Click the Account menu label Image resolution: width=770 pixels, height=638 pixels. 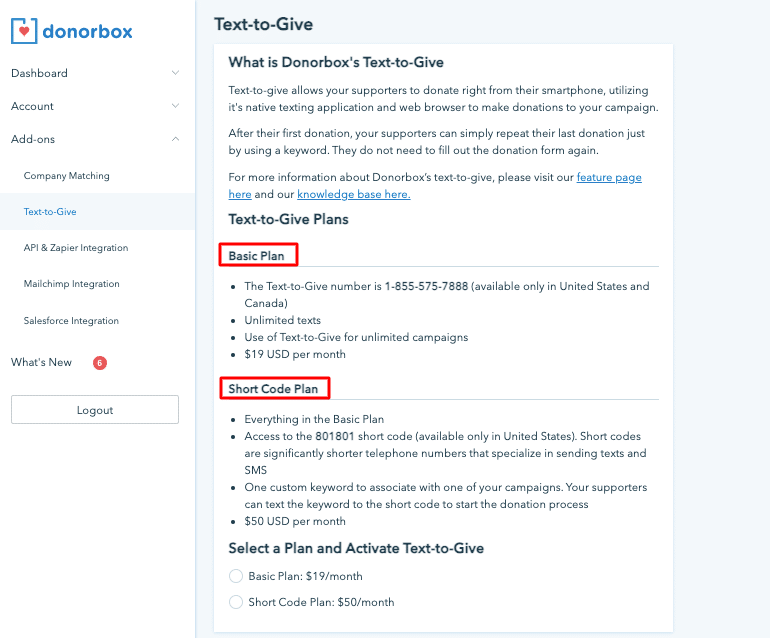pyautogui.click(x=33, y=106)
